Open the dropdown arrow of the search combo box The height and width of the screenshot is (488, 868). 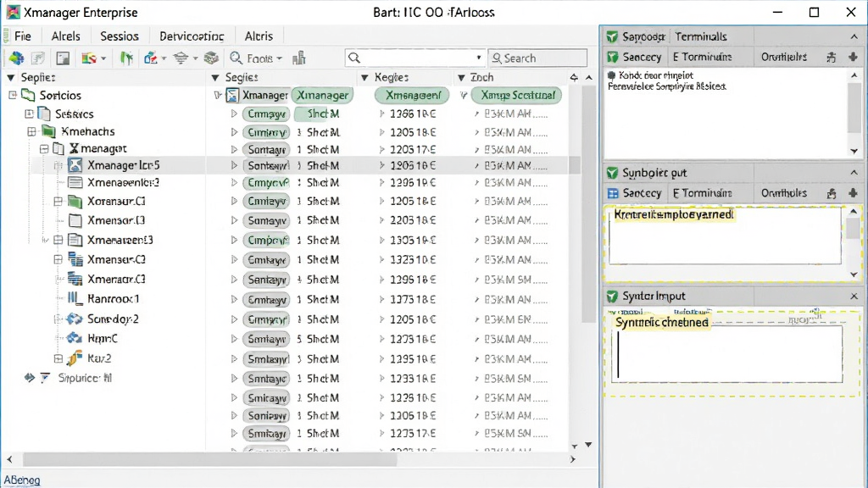click(478, 58)
